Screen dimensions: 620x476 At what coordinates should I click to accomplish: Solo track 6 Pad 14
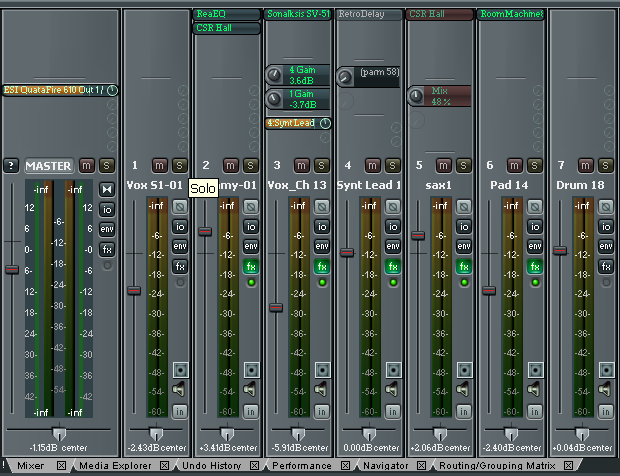pyautogui.click(x=535, y=165)
